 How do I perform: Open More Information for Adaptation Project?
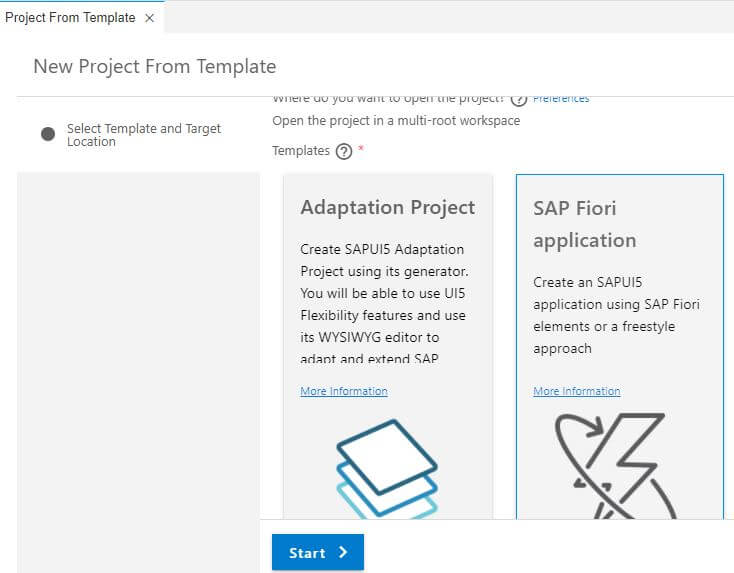(344, 391)
